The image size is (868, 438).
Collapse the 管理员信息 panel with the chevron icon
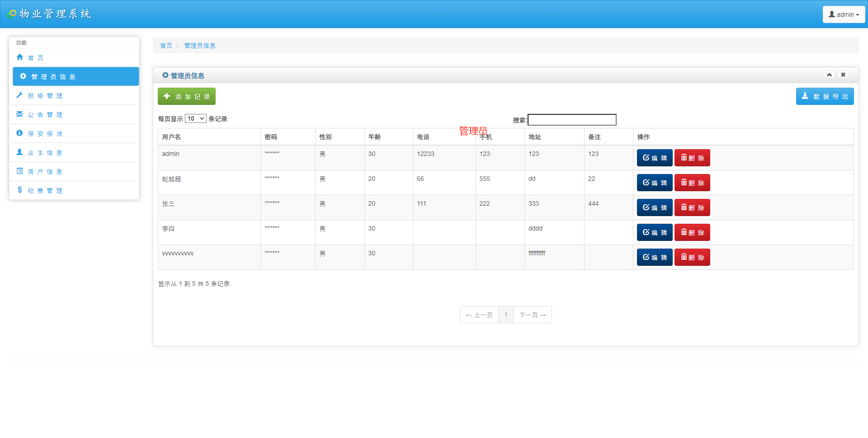(829, 75)
